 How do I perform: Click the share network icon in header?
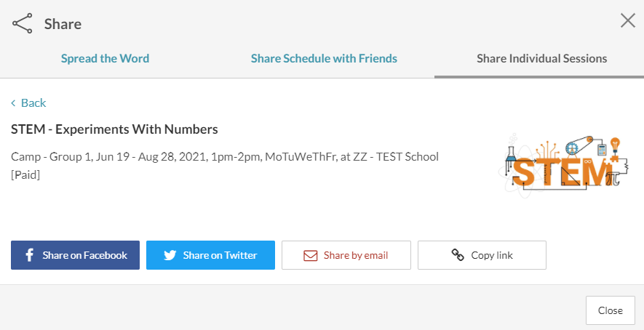(23, 23)
